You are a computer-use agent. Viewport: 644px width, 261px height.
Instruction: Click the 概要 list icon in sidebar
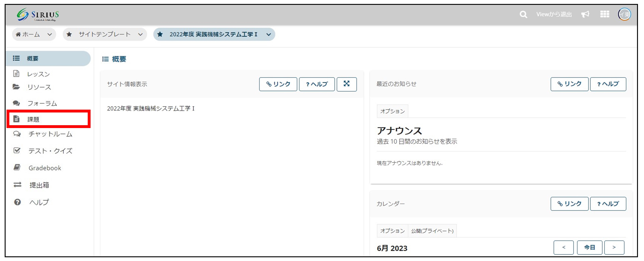coord(16,58)
